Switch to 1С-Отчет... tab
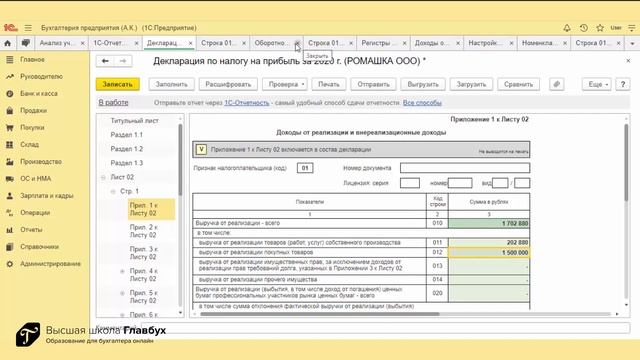640x360 pixels. (x=110, y=43)
